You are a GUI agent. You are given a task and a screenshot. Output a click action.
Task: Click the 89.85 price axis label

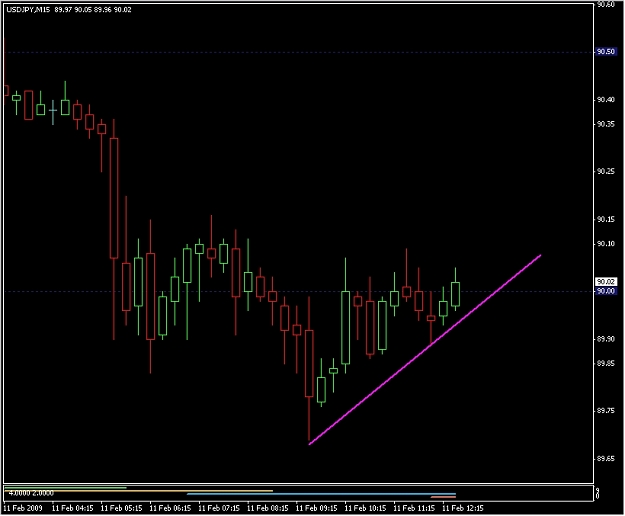605,363
